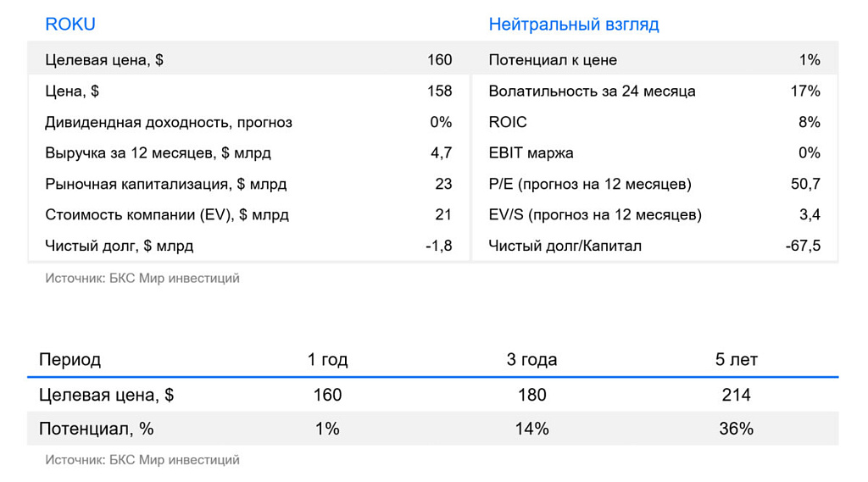868x482 pixels.
Task: Select Стоимость компании (EV) row label
Action: click(x=167, y=214)
